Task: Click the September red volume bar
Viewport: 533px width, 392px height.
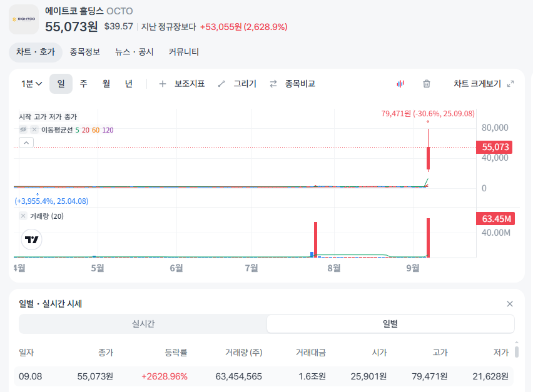Action: pyautogui.click(x=429, y=238)
